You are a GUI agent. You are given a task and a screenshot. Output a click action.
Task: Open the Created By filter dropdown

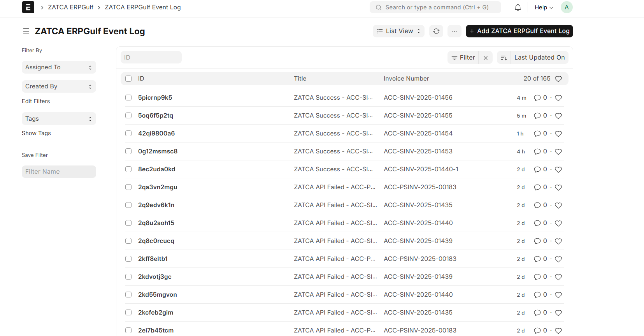[59, 86]
